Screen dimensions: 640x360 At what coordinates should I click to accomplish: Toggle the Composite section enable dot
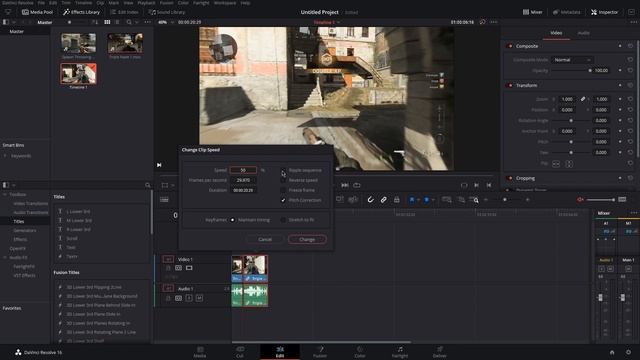click(510, 46)
